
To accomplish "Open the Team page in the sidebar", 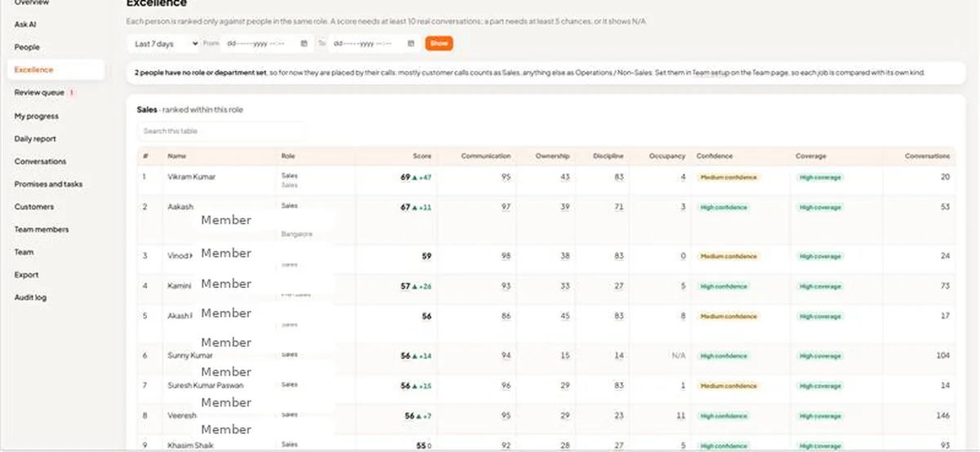I will (24, 252).
